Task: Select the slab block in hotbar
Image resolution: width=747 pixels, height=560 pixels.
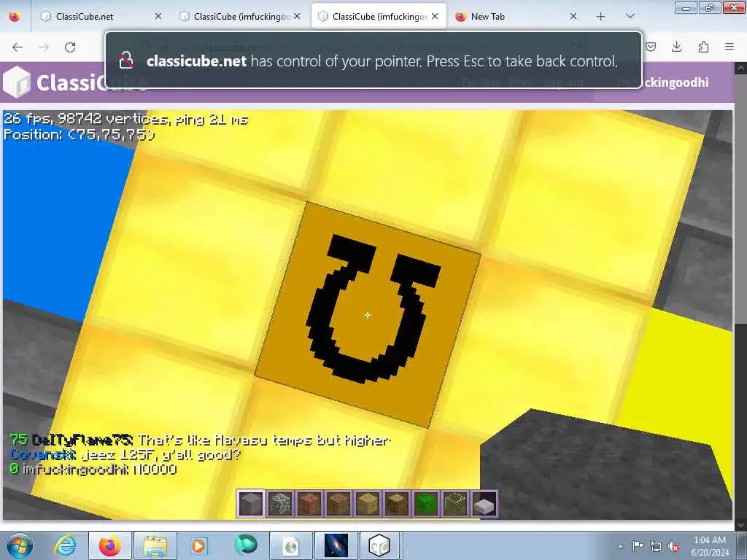Action: click(484, 503)
